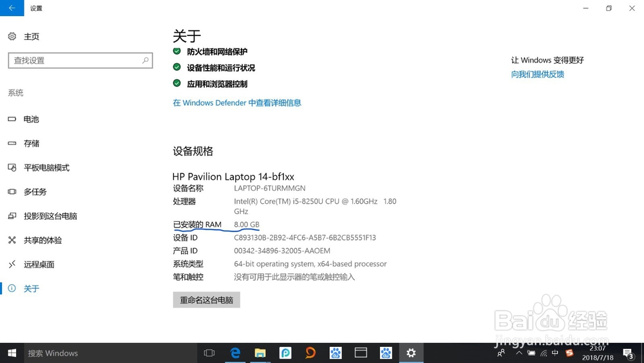Click the magnifier icon in the settings search
This screenshot has width=644, height=363.
pos(146,61)
